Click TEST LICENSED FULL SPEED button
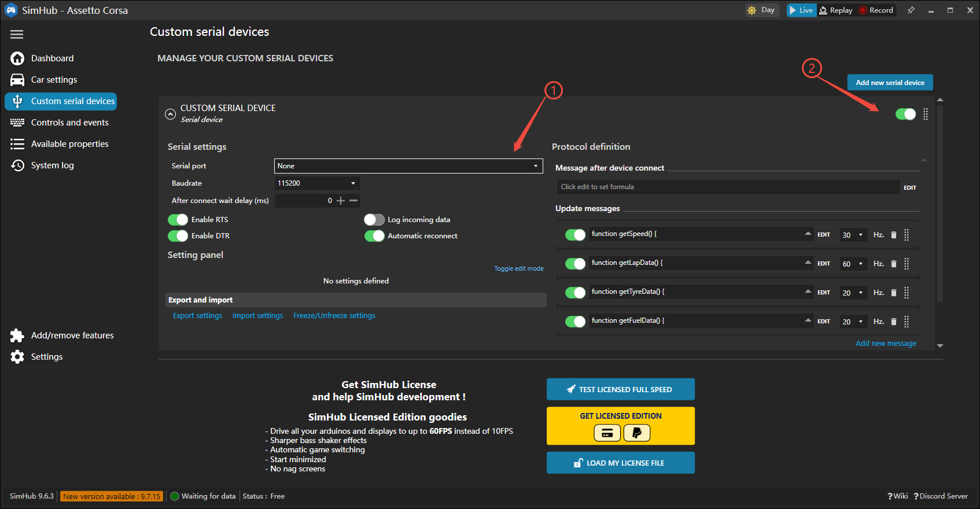 pos(620,389)
